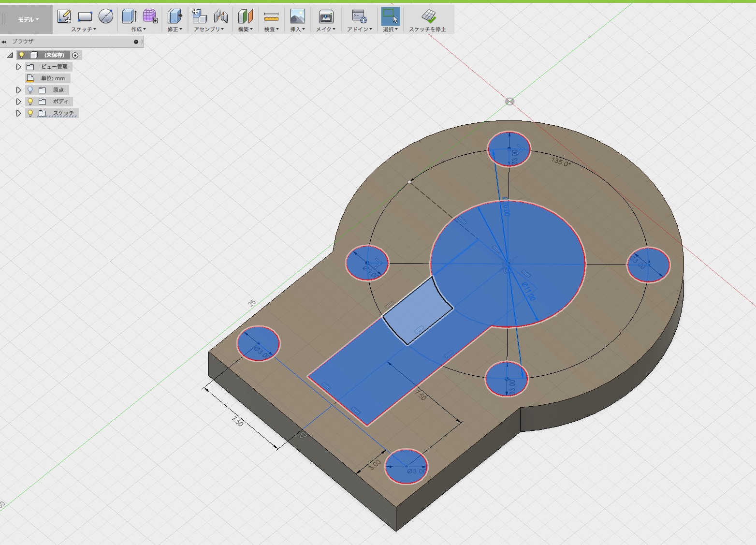756x545 pixels.
Task: Select the Rectangle sketch tool
Action: (85, 16)
